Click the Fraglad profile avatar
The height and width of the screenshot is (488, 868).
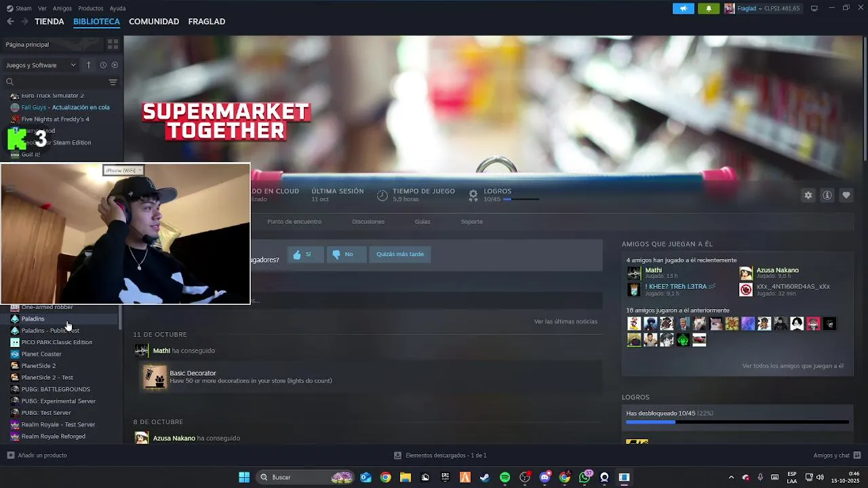(x=729, y=8)
